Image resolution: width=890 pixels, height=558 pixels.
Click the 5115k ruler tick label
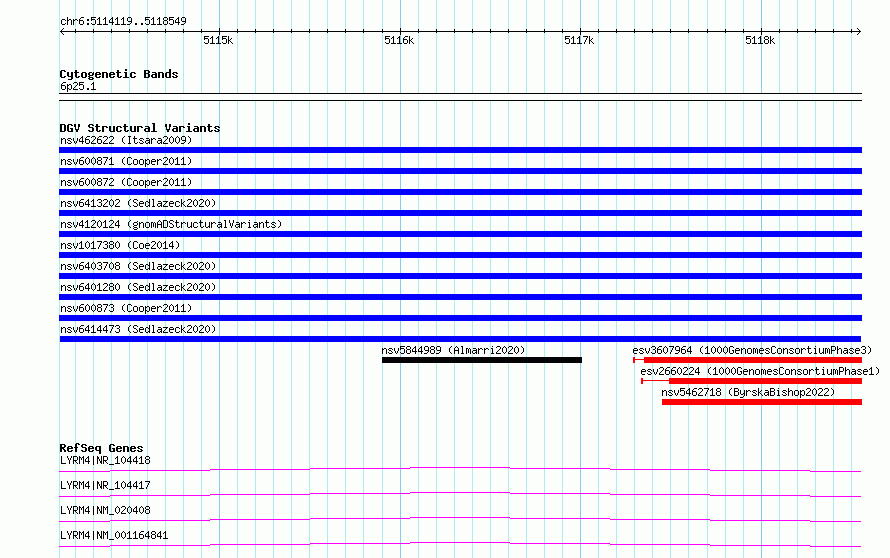click(x=218, y=40)
